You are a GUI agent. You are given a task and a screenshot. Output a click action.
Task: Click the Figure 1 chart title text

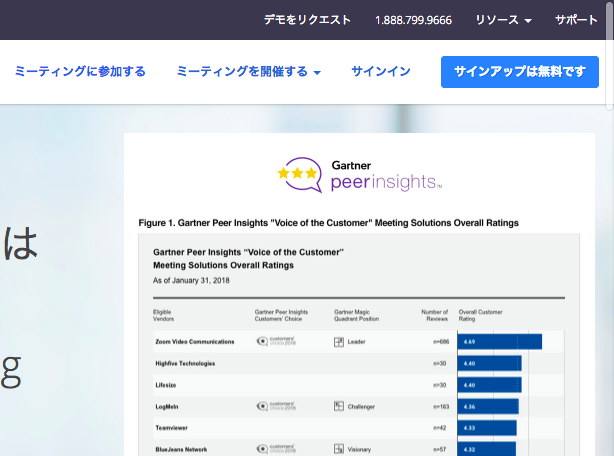tap(328, 222)
